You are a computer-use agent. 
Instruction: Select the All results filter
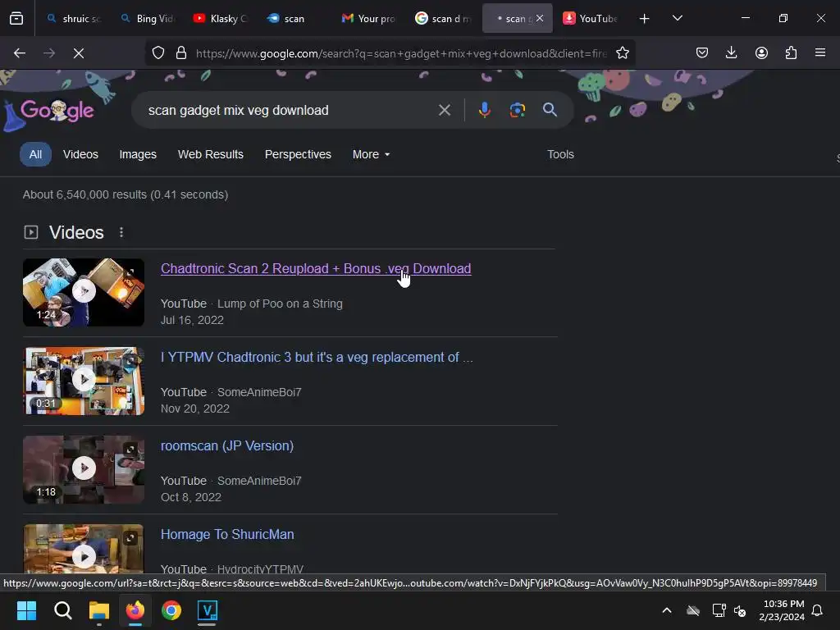[35, 154]
